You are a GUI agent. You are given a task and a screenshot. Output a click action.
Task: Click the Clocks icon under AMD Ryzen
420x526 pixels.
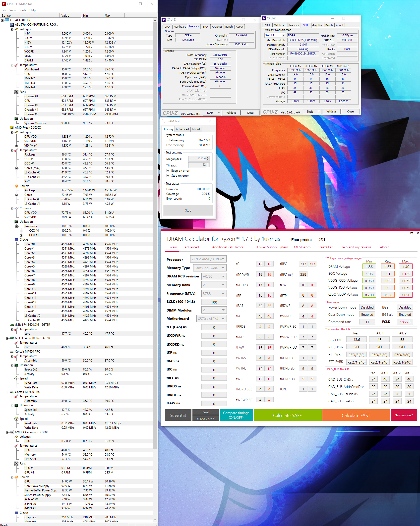(16, 240)
